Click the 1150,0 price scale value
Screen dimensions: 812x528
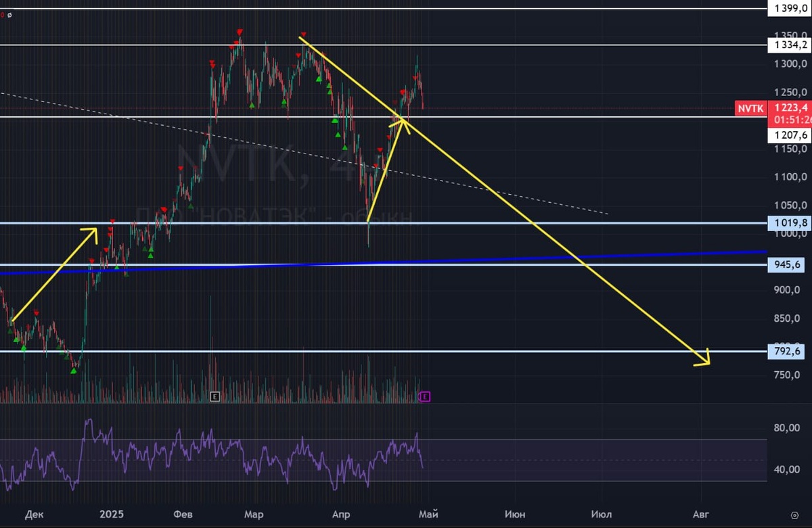(x=790, y=149)
